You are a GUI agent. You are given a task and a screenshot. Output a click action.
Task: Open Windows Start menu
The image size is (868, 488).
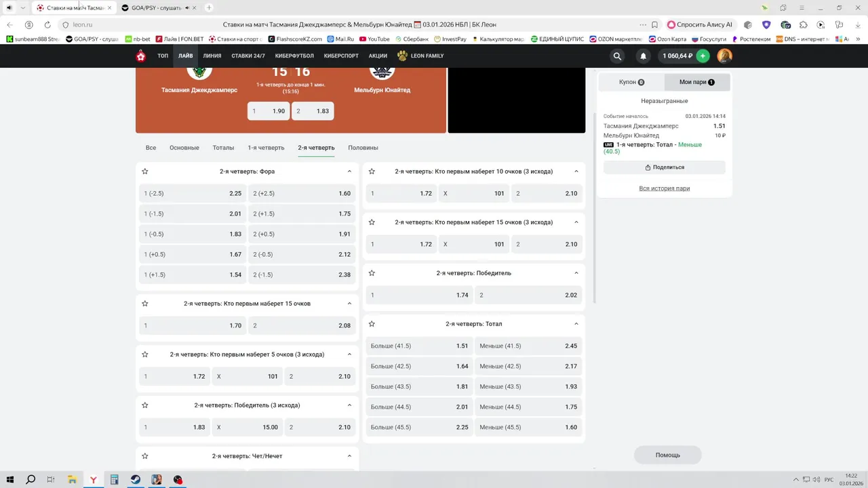[10, 480]
